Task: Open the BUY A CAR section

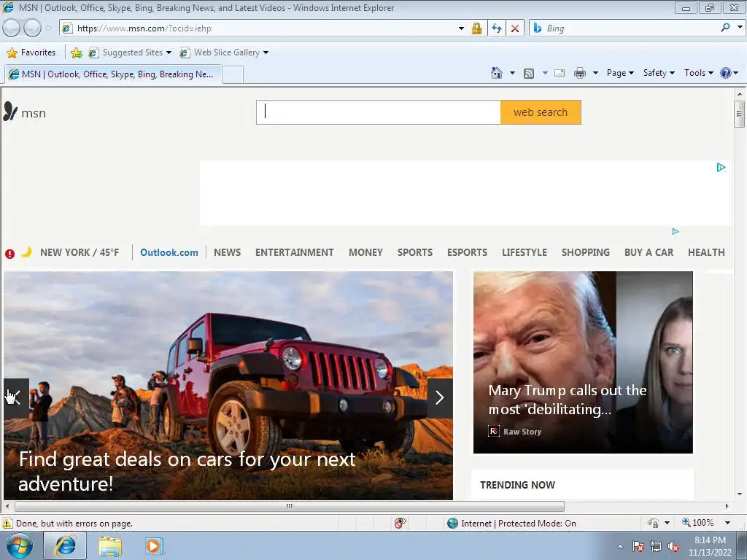Action: (649, 252)
